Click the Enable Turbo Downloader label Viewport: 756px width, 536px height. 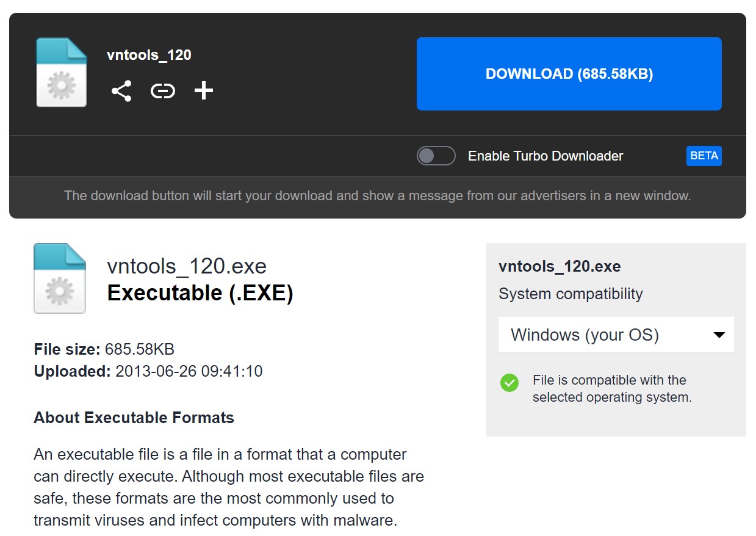click(x=545, y=156)
